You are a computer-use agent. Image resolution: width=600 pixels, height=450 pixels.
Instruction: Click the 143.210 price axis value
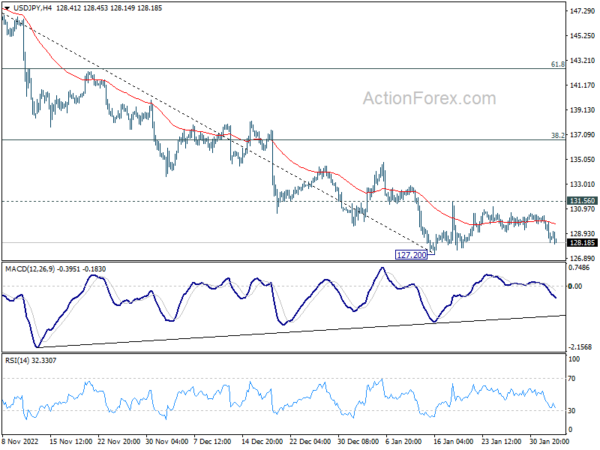point(582,60)
